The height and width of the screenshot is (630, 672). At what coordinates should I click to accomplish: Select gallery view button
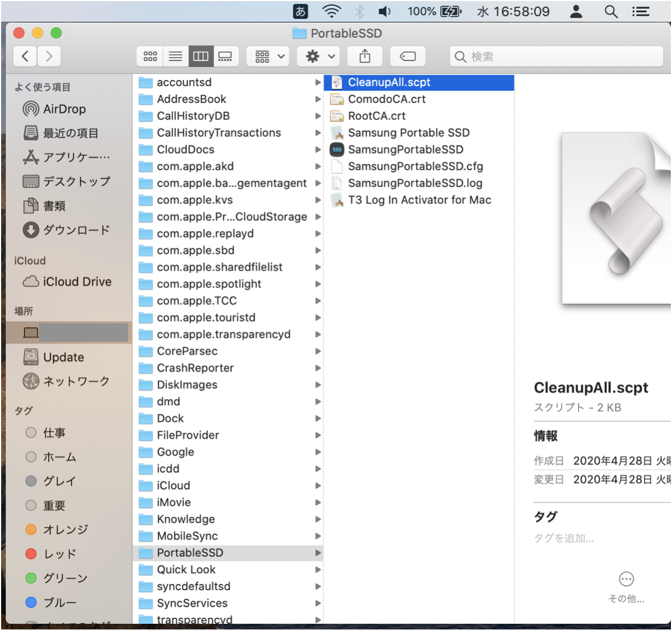pyautogui.click(x=225, y=56)
